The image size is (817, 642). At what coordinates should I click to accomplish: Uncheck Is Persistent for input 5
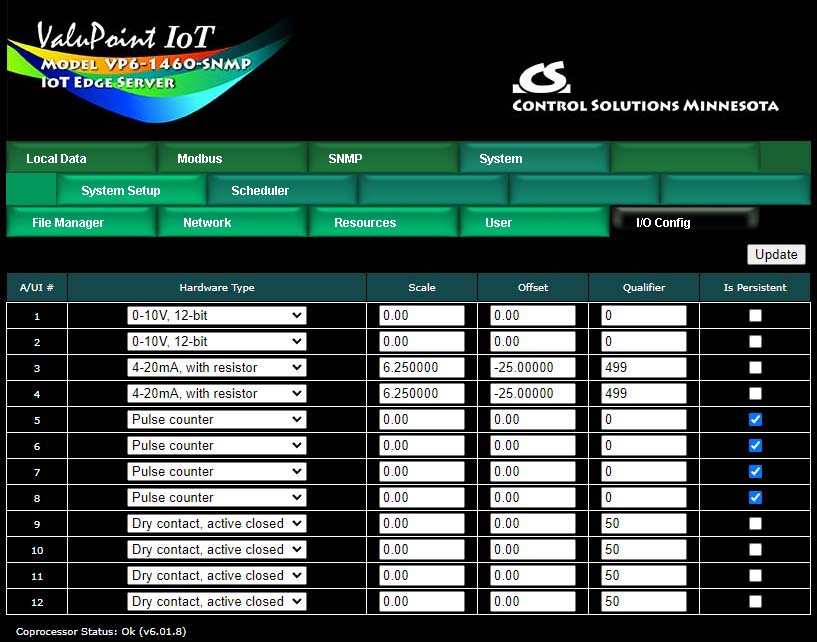[x=755, y=419]
